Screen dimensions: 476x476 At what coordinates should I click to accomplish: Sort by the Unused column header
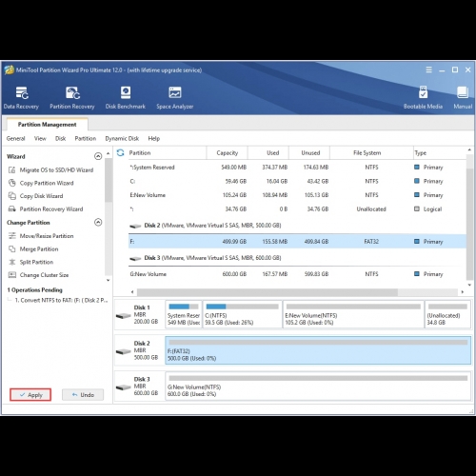tap(309, 153)
